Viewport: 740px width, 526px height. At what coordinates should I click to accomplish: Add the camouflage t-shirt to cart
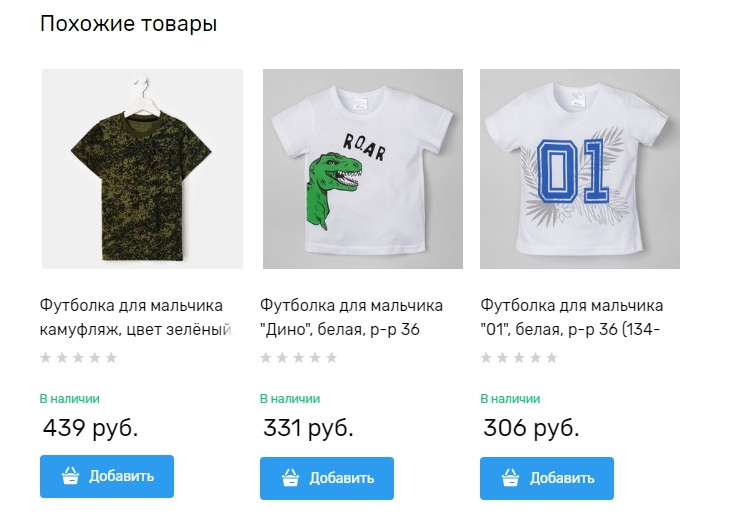107,476
